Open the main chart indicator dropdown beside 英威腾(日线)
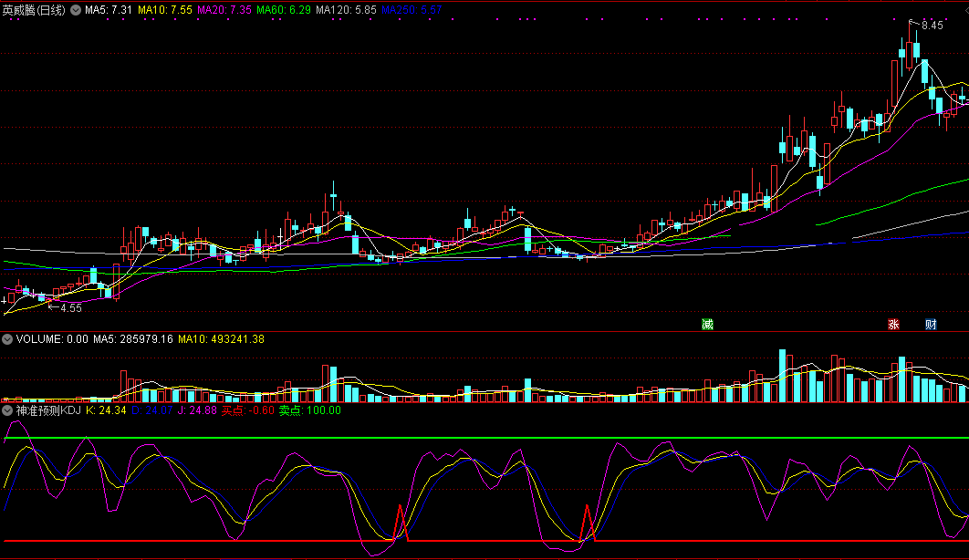 tap(76, 10)
